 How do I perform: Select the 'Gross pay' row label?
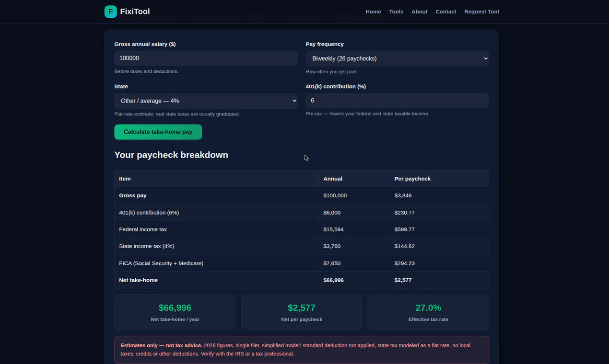coord(133,195)
